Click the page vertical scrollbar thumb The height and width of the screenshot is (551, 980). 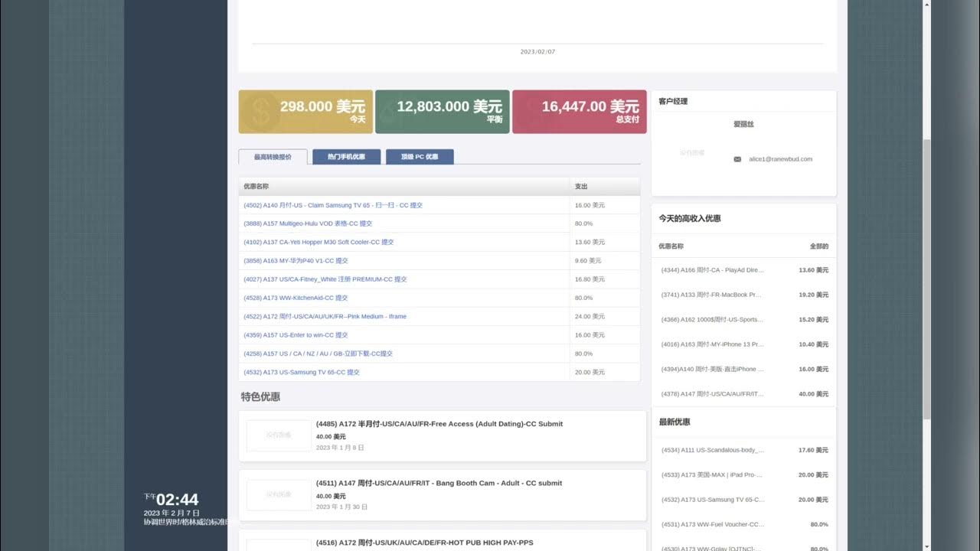(927, 279)
